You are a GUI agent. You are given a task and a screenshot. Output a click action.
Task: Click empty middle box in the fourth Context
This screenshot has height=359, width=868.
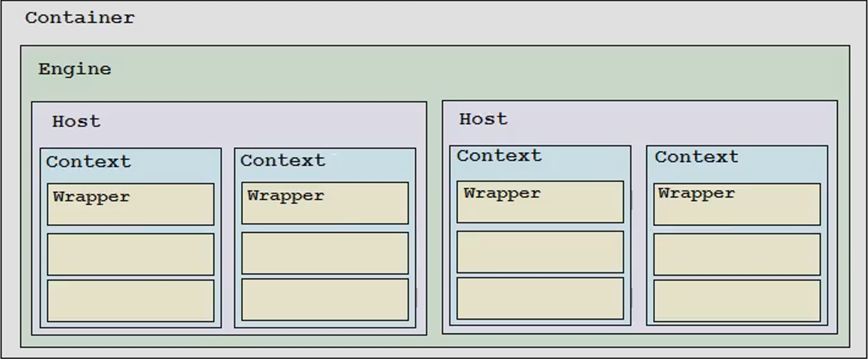(x=737, y=254)
